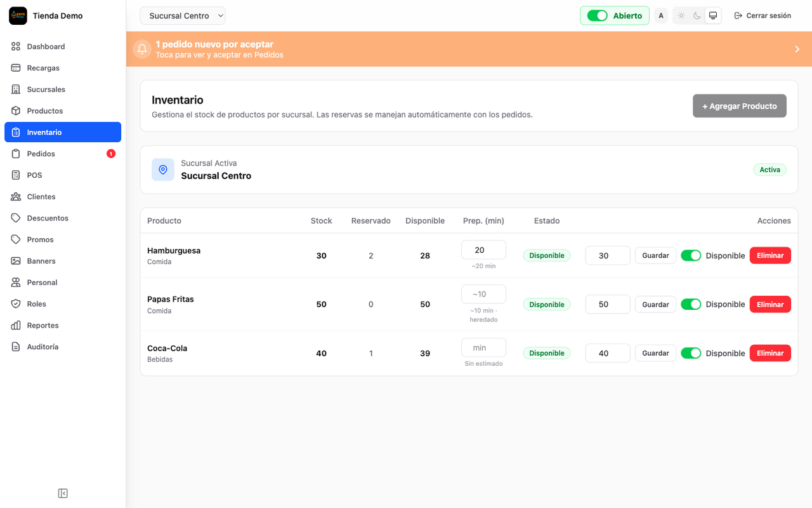This screenshot has width=812, height=508.
Task: Click the Recargas card icon
Action: click(x=16, y=68)
